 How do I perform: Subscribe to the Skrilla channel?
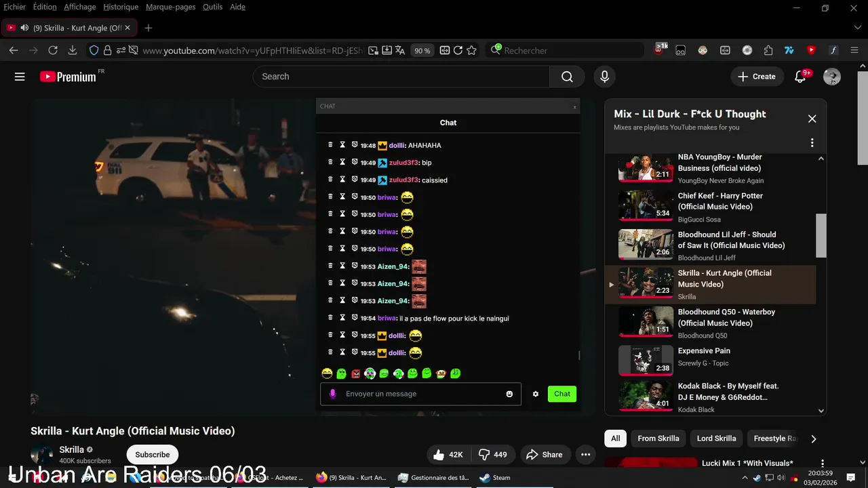(153, 455)
